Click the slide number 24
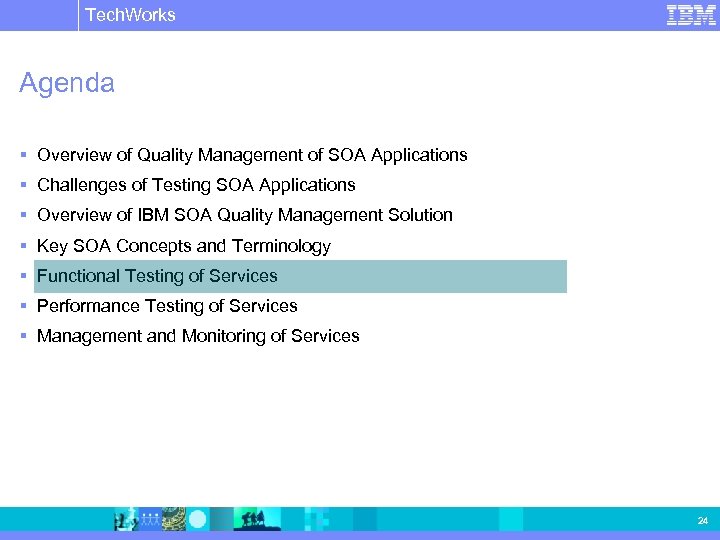 tap(703, 521)
